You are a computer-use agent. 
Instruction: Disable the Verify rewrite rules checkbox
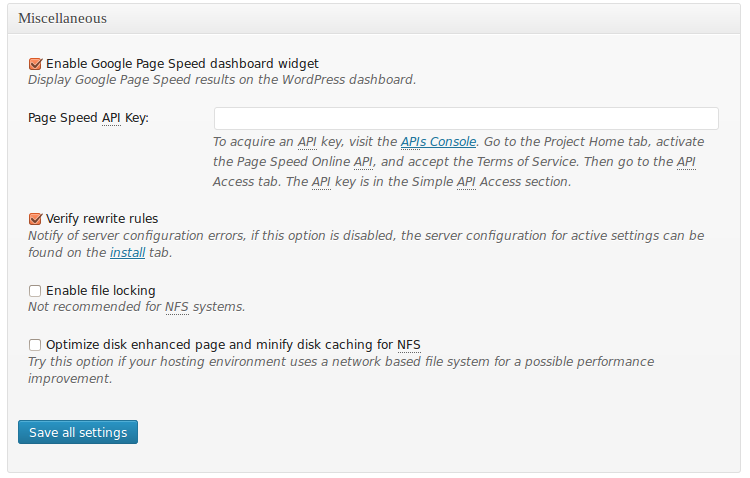35,218
